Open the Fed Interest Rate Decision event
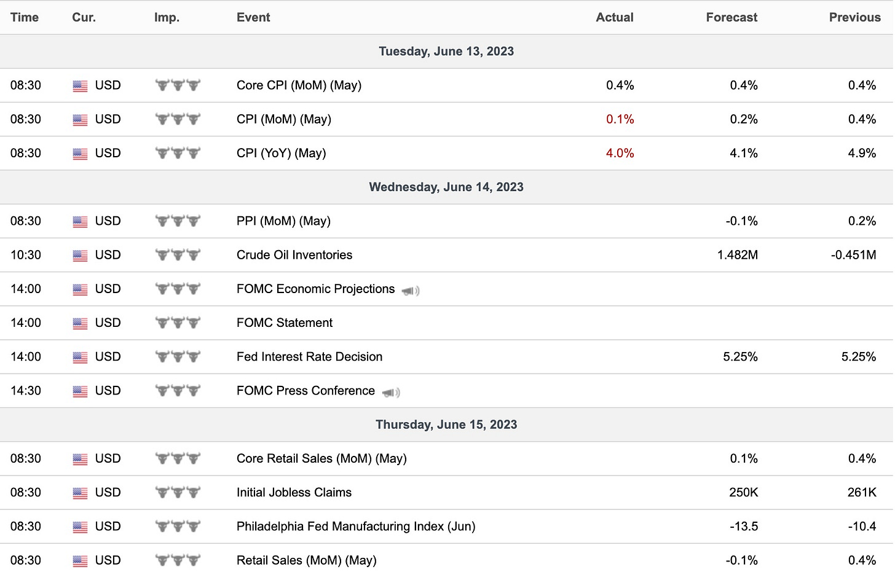The width and height of the screenshot is (895, 588). tap(309, 357)
